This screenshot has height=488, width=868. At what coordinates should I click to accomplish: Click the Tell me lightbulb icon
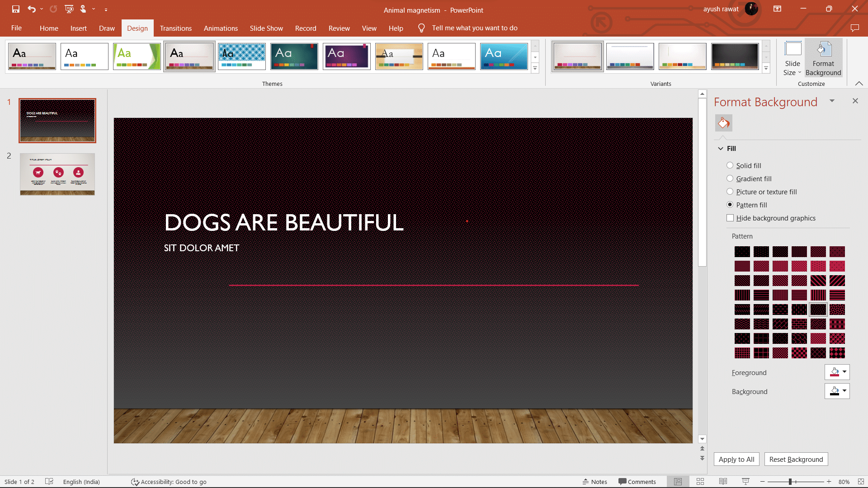pos(421,28)
